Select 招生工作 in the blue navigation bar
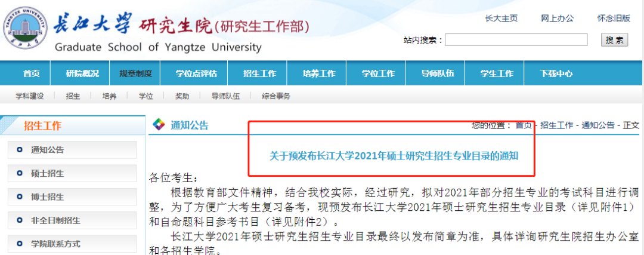 coord(259,73)
